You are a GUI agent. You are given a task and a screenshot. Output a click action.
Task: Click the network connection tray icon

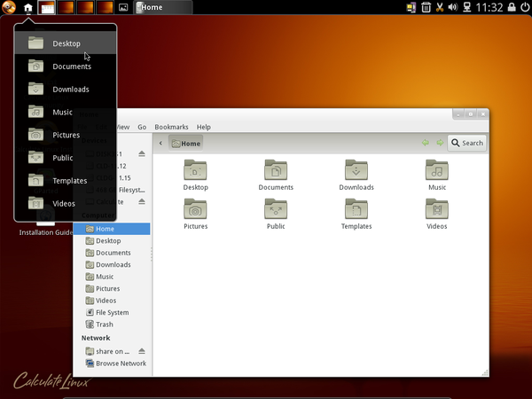tap(467, 7)
